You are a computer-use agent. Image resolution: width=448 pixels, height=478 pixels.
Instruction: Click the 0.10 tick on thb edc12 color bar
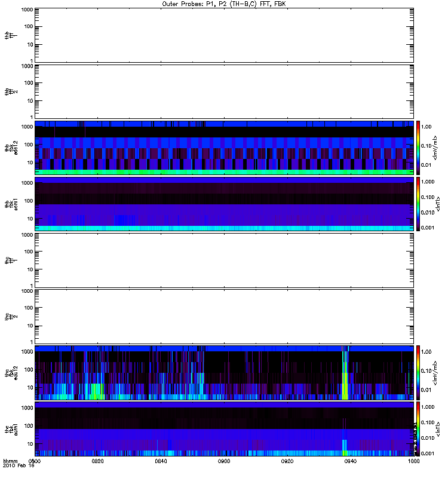point(426,146)
